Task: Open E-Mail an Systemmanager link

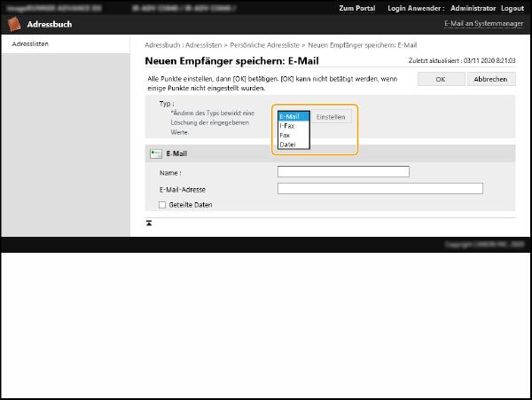Action: pyautogui.click(x=481, y=24)
